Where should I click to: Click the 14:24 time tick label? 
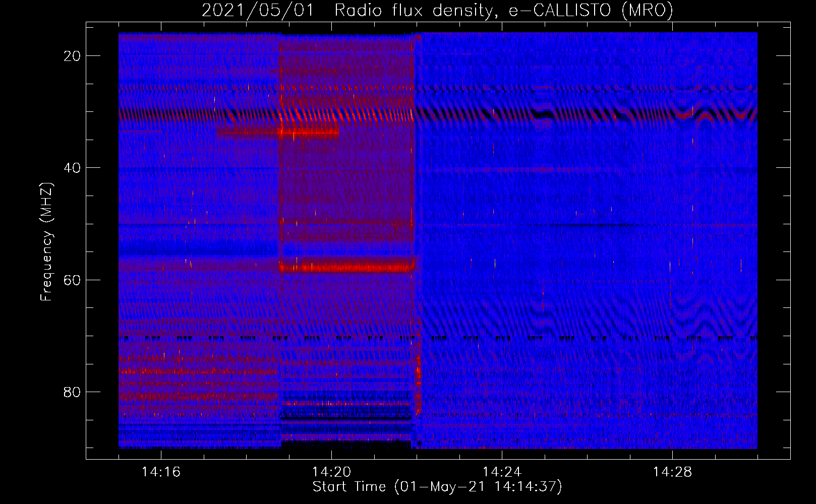[502, 472]
